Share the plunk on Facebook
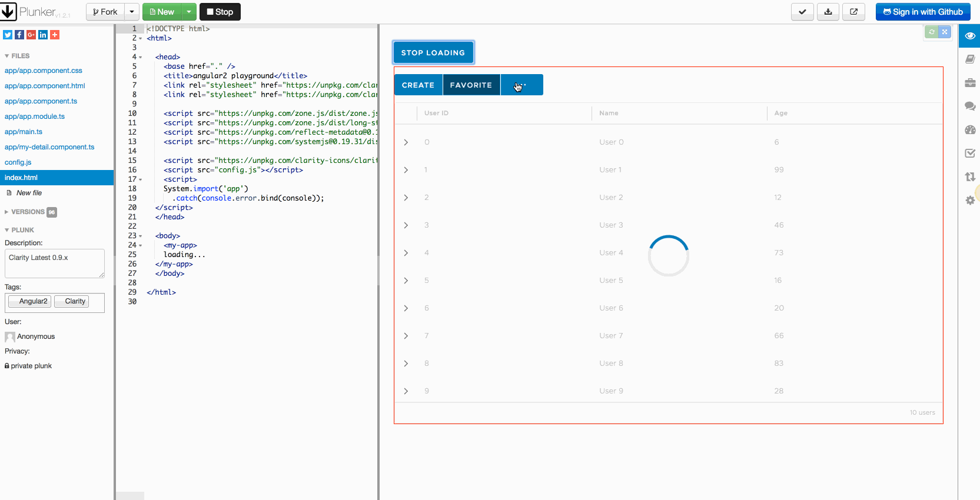Image resolution: width=980 pixels, height=500 pixels. click(19, 35)
